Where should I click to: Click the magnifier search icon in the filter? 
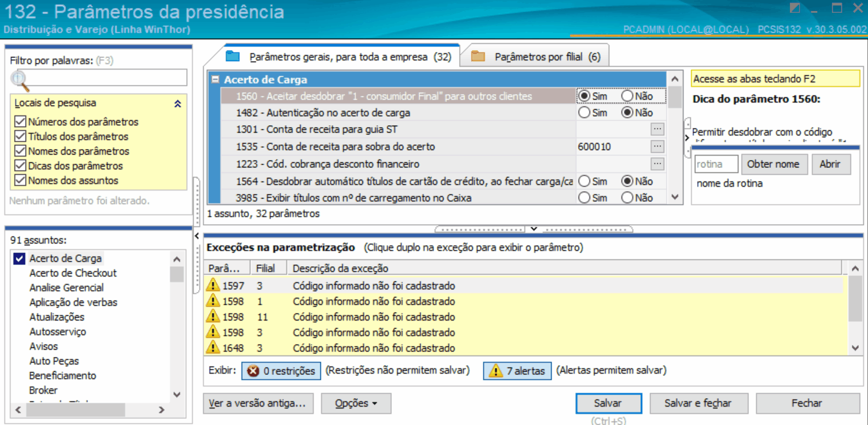click(x=20, y=79)
